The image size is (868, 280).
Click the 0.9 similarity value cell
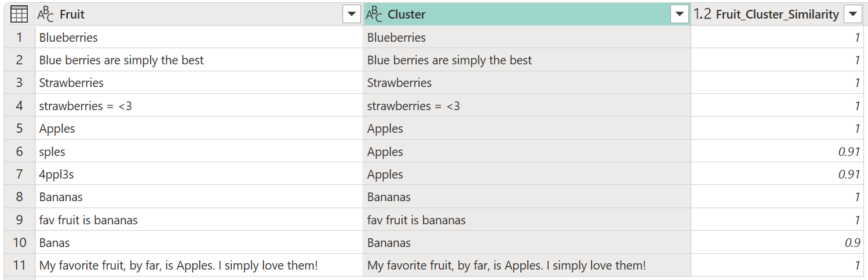(778, 243)
